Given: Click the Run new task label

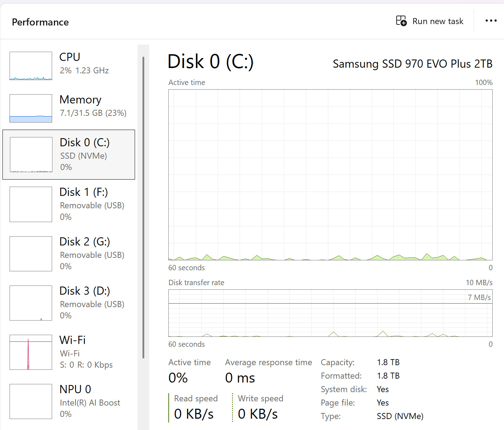Looking at the screenshot, I should click(438, 21).
